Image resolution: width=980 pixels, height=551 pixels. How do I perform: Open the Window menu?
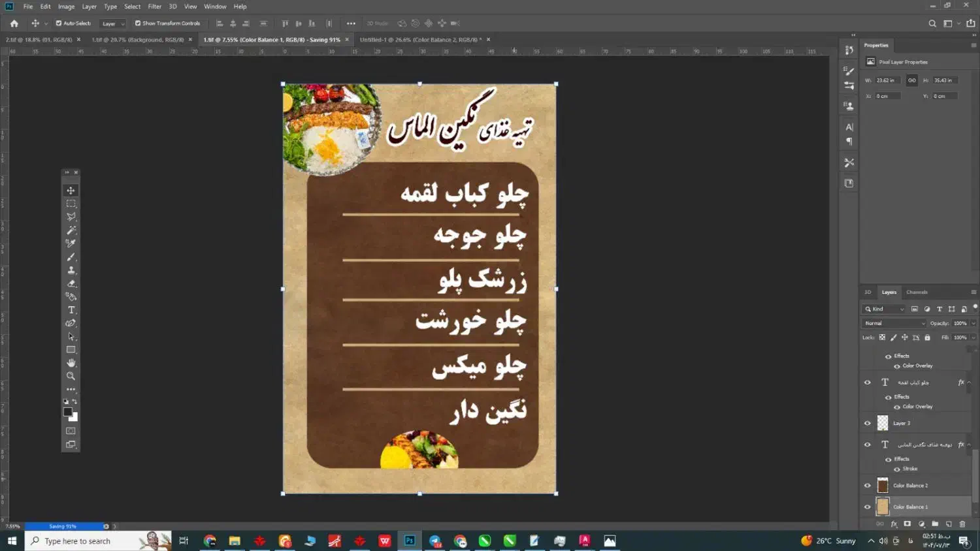215,7
